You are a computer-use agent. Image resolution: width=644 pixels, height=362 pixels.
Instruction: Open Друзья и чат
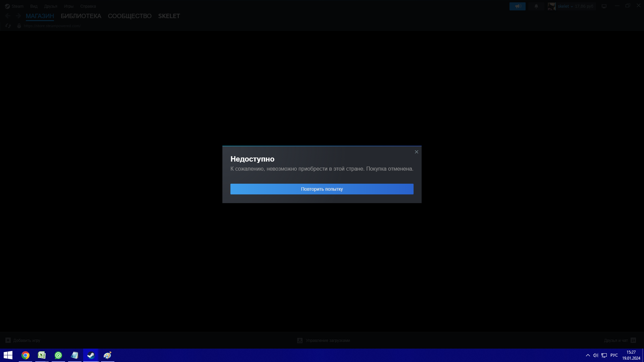click(620, 340)
